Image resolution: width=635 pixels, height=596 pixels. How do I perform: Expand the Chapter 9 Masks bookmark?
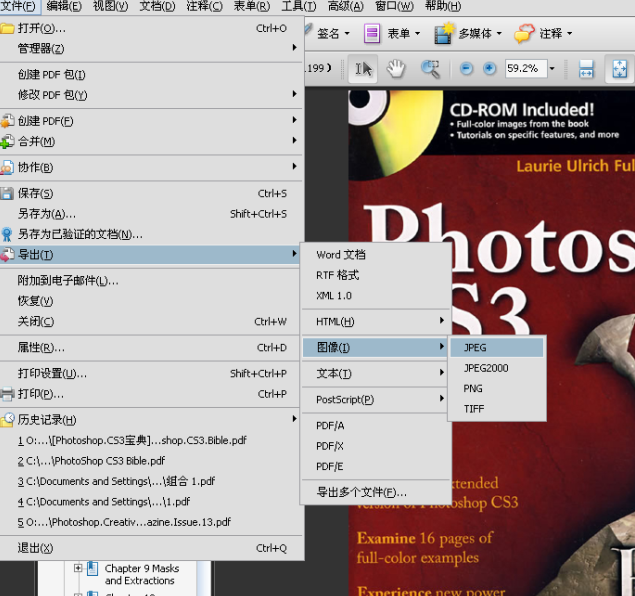coord(78,568)
